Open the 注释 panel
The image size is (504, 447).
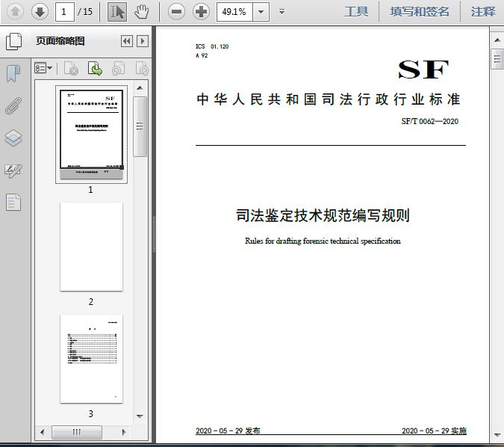tap(483, 11)
